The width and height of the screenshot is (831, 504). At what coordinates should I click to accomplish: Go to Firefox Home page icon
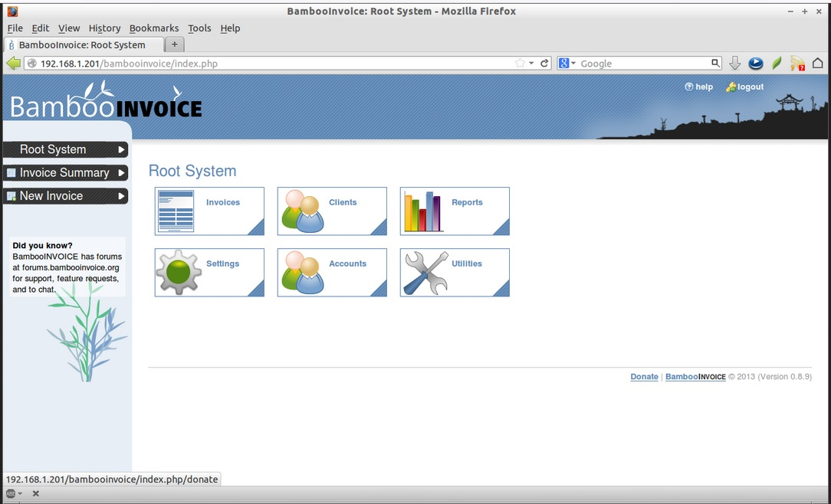[818, 64]
